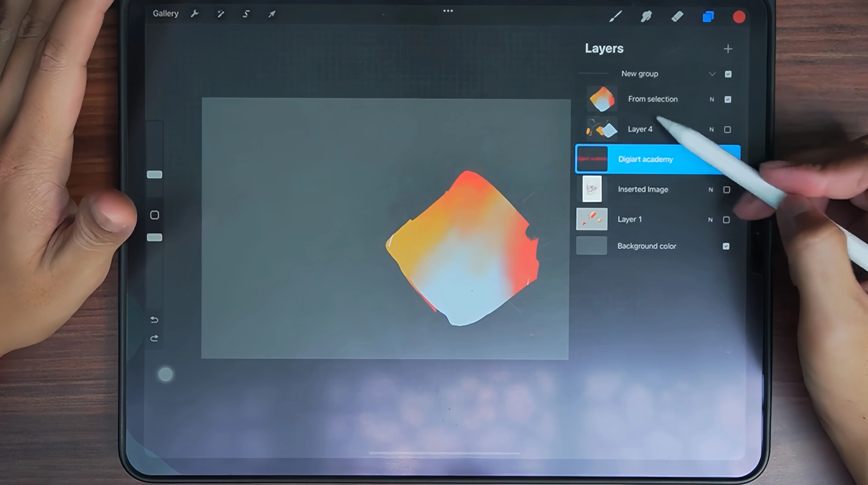This screenshot has width=868, height=485.
Task: Click the 'Inserted Image' layer name
Action: point(643,189)
